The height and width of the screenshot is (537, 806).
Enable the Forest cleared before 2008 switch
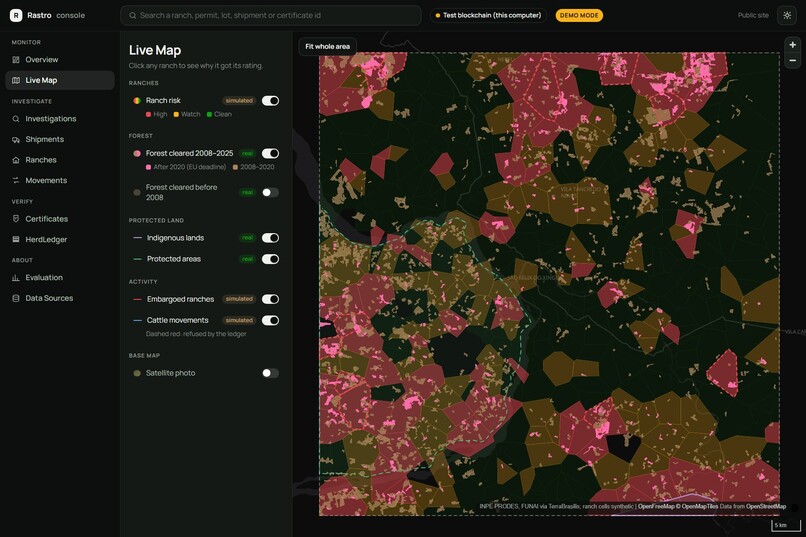pyautogui.click(x=270, y=192)
